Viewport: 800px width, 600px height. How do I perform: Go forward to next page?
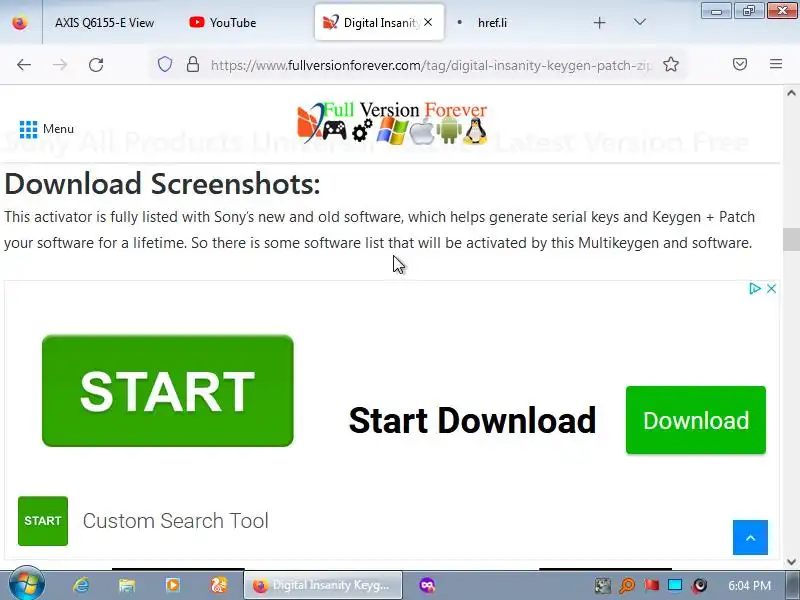pyautogui.click(x=60, y=65)
